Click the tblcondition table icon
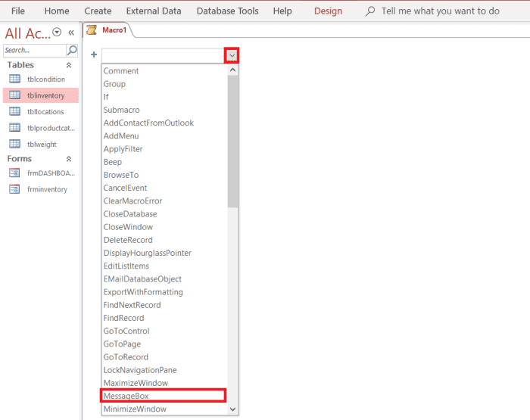The height and width of the screenshot is (420, 530). coord(14,79)
